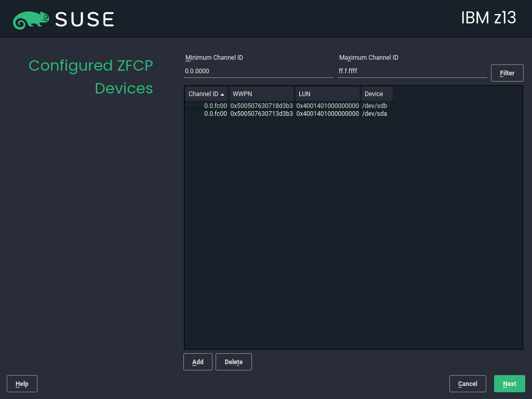Click the LUN value in the /dev/sda row

pos(327,114)
